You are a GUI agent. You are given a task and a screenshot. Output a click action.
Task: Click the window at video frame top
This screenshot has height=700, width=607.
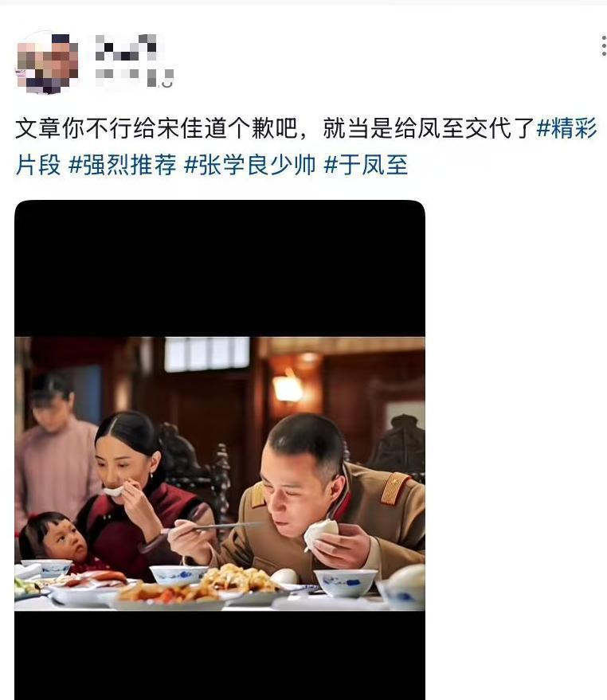tap(207, 354)
